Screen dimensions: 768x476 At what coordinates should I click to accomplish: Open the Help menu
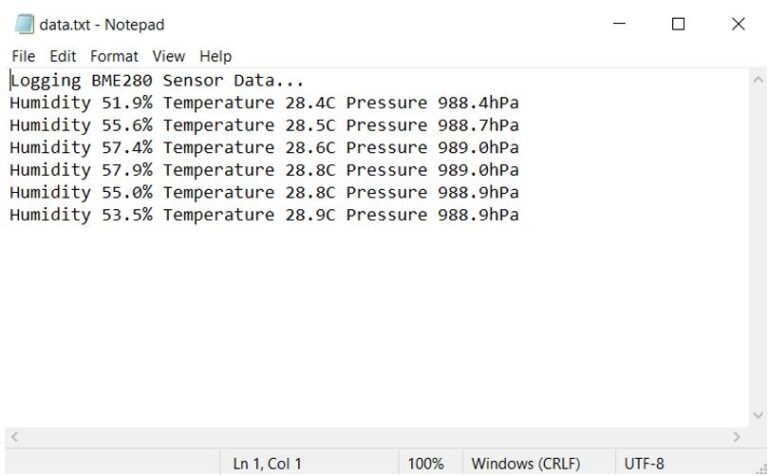click(x=216, y=56)
